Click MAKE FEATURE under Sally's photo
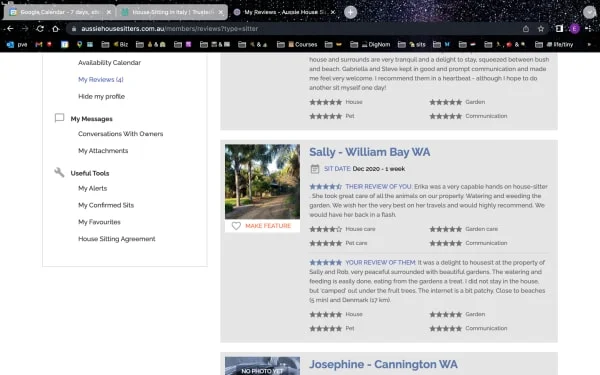The height and width of the screenshot is (375, 600). point(268,226)
